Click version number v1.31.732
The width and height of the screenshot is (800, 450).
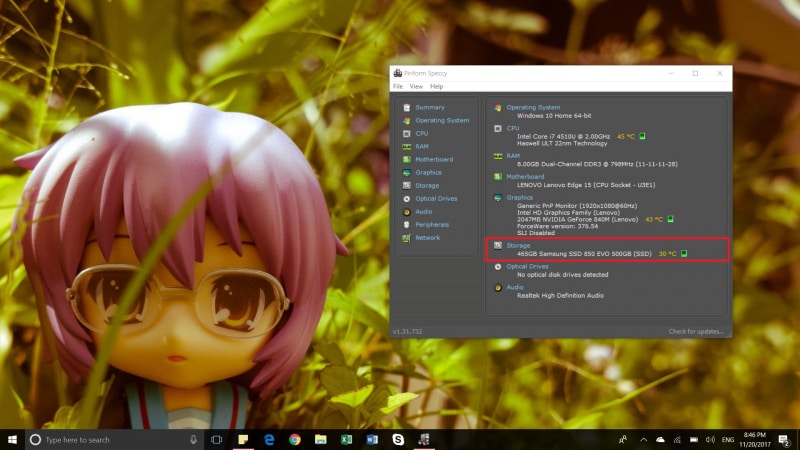point(407,332)
